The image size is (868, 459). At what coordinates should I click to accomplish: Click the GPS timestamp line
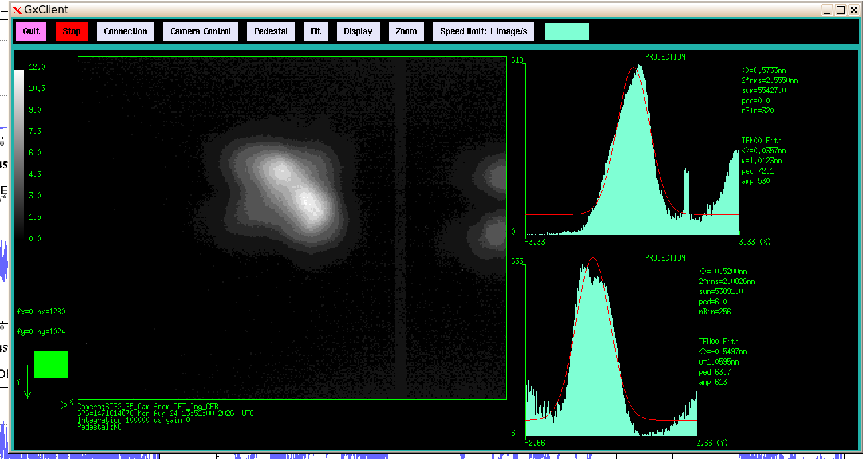click(x=165, y=413)
